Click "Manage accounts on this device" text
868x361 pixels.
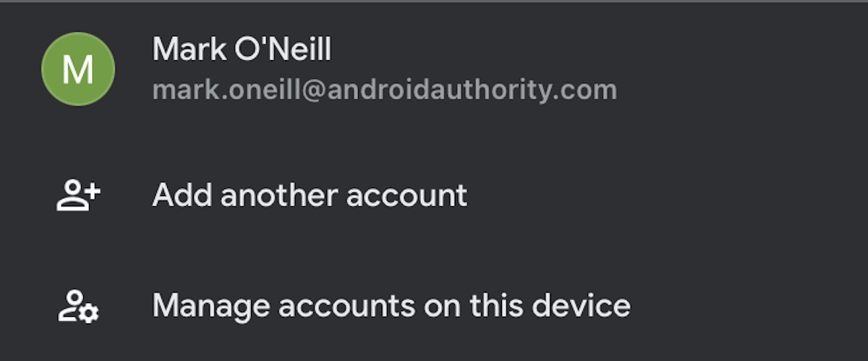coord(391,306)
